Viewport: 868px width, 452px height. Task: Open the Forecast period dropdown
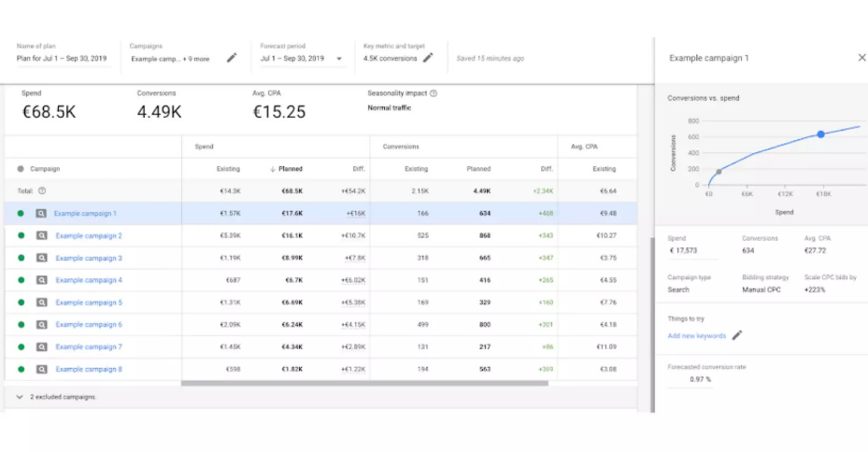(339, 59)
